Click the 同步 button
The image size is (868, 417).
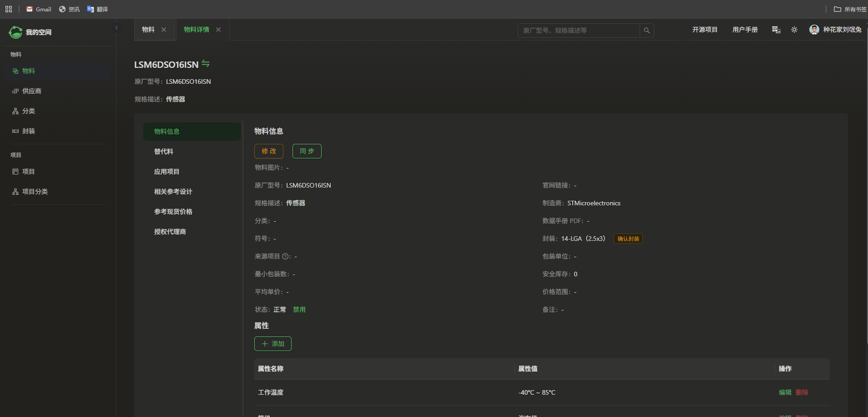pyautogui.click(x=307, y=151)
